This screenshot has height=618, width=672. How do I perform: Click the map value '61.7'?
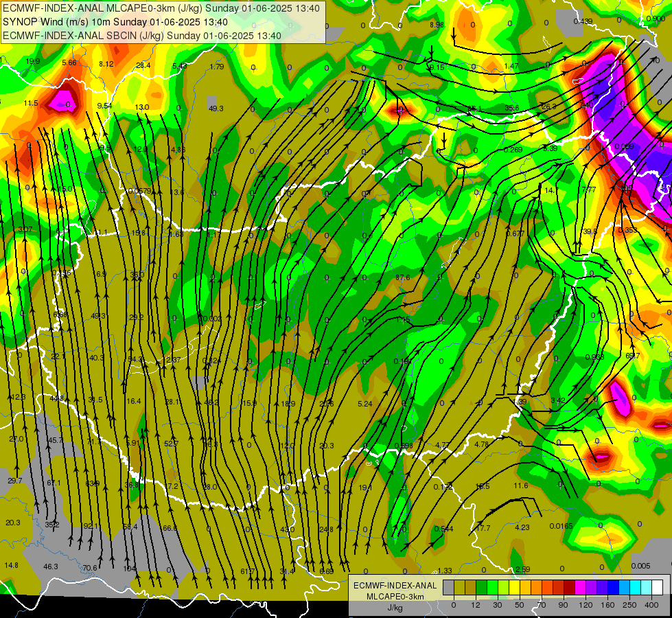pyautogui.click(x=247, y=571)
